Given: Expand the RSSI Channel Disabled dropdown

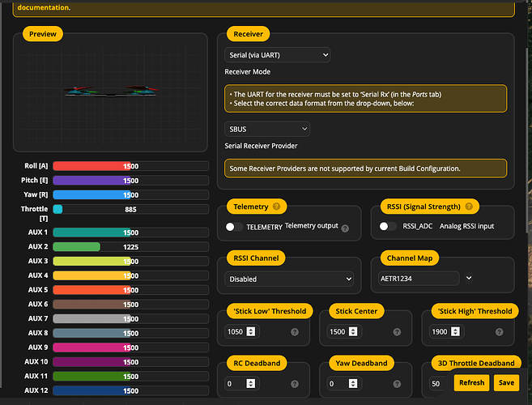Looking at the screenshot, I should coord(289,279).
